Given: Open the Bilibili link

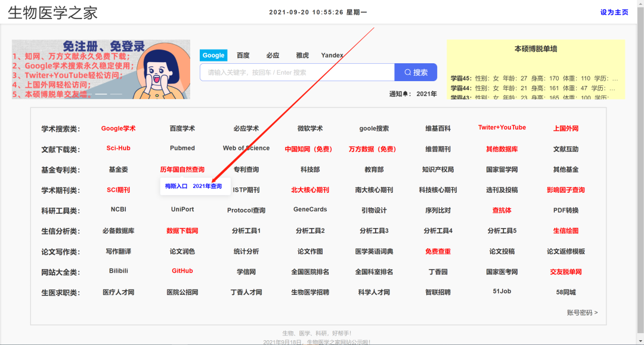Looking at the screenshot, I should (118, 271).
